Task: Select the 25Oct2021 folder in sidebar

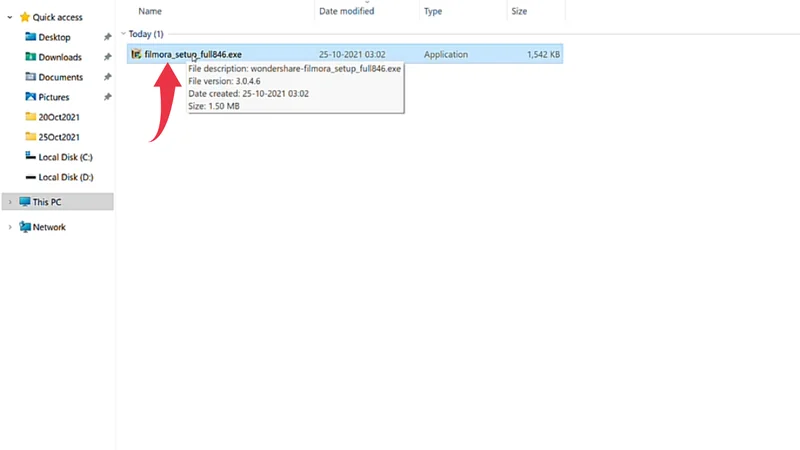Action: [x=59, y=137]
